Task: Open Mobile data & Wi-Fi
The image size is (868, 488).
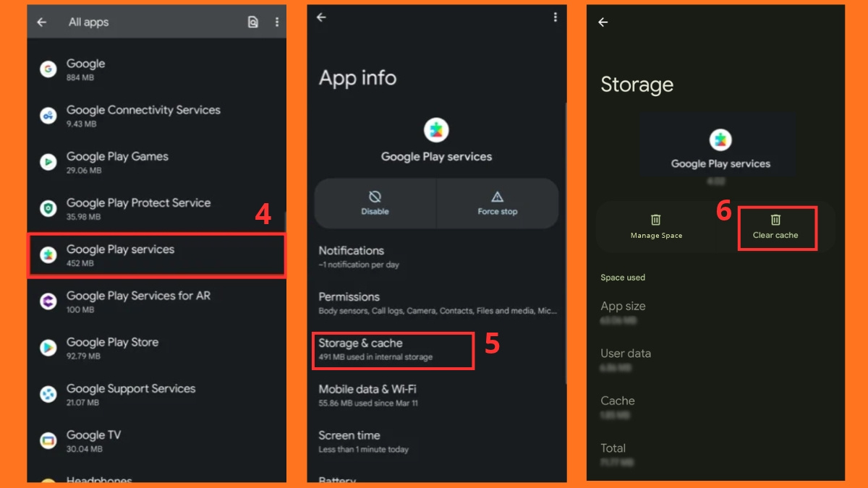Action: tap(436, 395)
